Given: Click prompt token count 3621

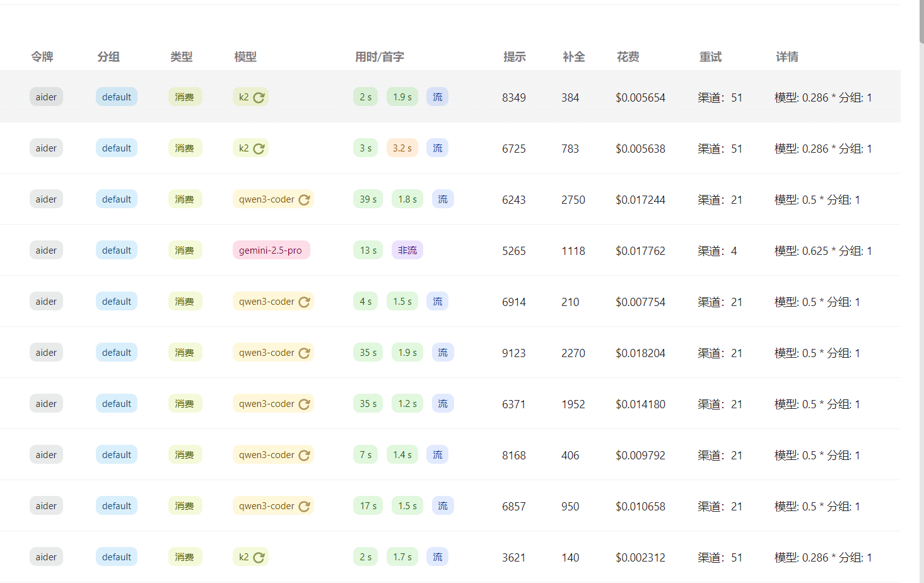Looking at the screenshot, I should pos(514,558).
